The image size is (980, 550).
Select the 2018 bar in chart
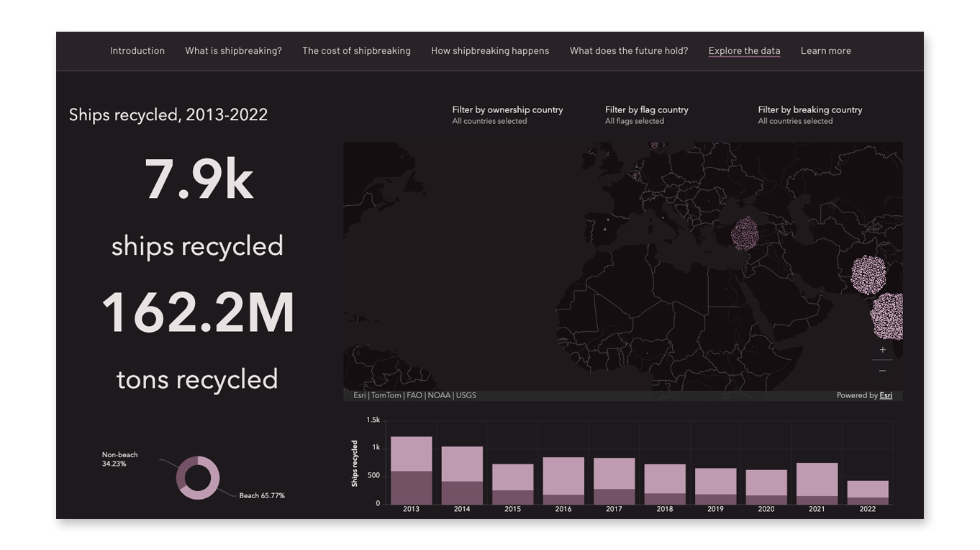(665, 484)
